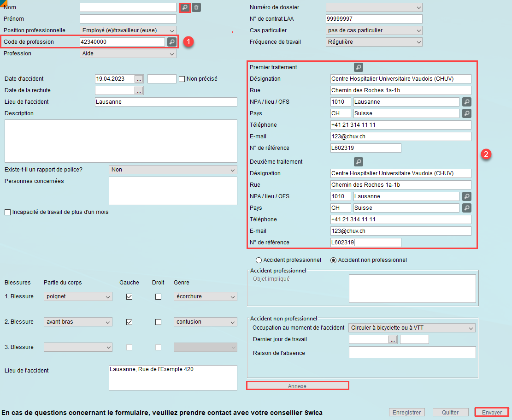
Task: Expand the Fréquence de travail dropdown
Action: 374,42
